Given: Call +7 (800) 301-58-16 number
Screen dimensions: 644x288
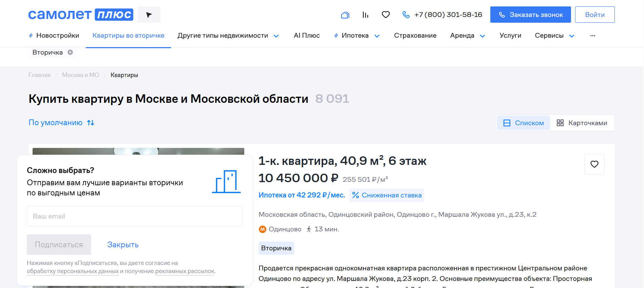Looking at the screenshot, I should (x=448, y=15).
